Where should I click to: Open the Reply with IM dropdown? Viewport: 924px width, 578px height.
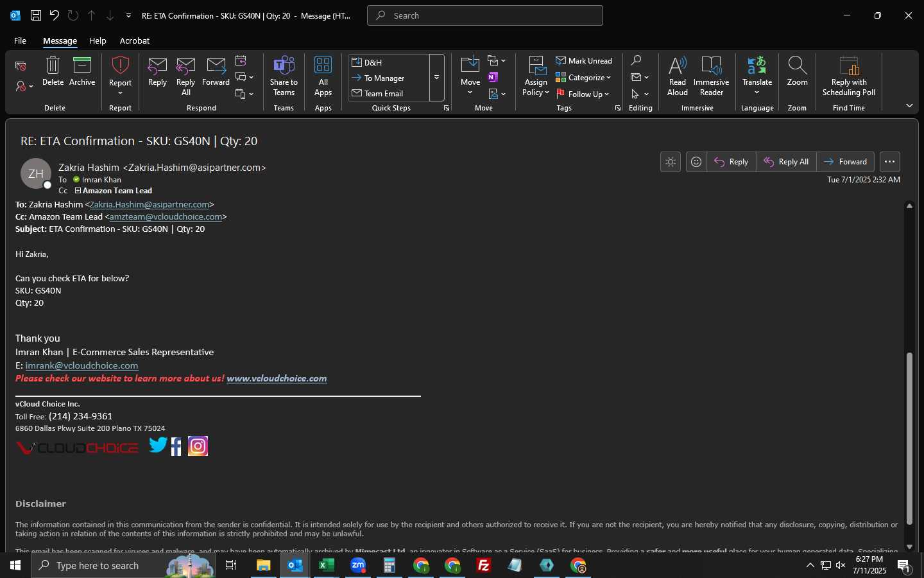click(x=244, y=77)
